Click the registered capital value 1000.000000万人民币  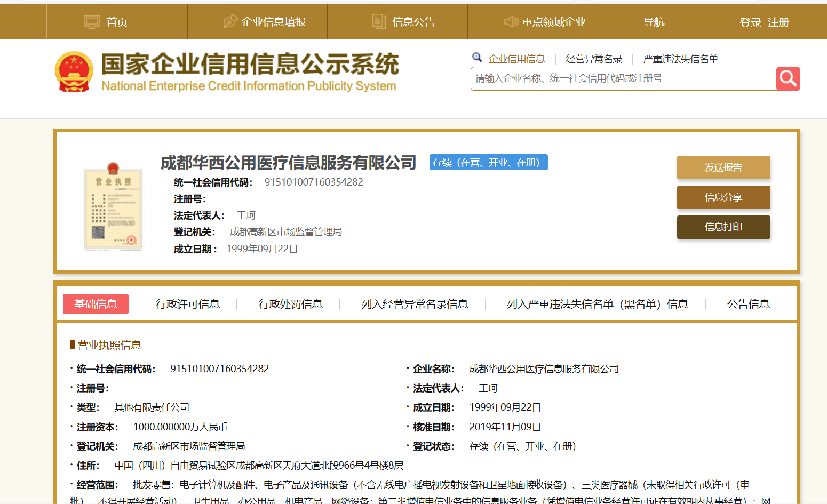tap(180, 427)
